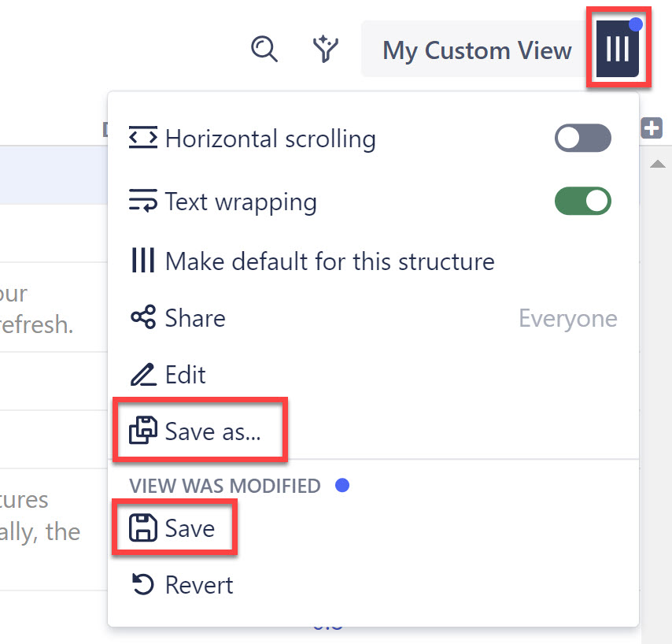Select Make default for this structure
This screenshot has height=644, width=672.
coord(329,261)
